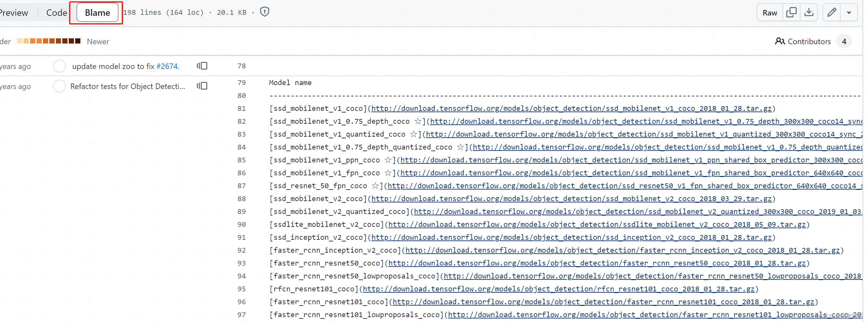The width and height of the screenshot is (868, 322).
Task: Click the Raw file button
Action: tap(770, 13)
